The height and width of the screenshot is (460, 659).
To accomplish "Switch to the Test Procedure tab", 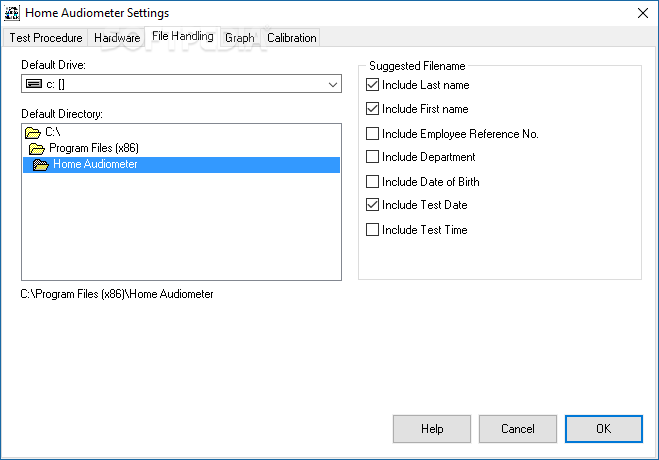I will 45,38.
